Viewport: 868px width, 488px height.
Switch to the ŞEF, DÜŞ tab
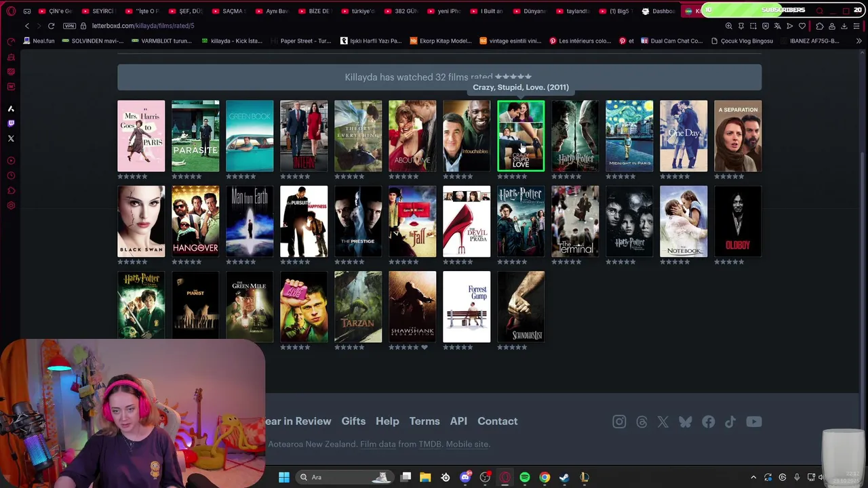(x=185, y=11)
